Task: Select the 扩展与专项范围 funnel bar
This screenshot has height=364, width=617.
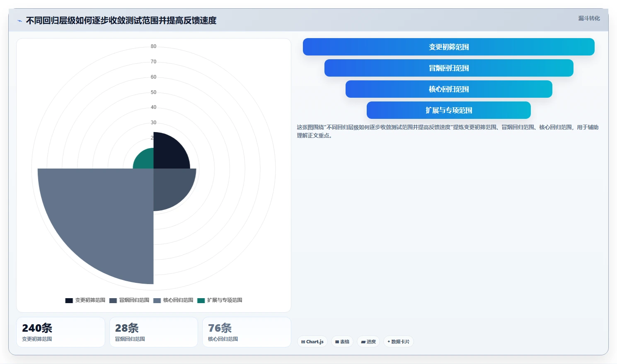Action: (x=449, y=110)
